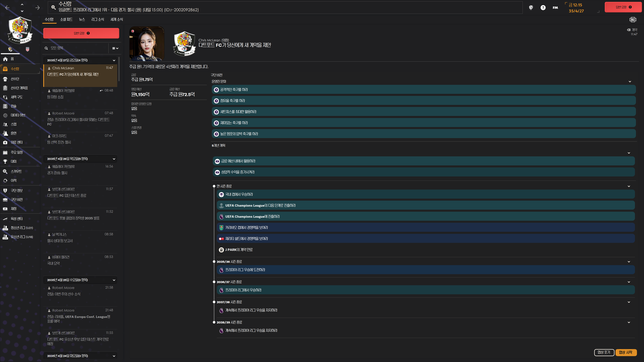Open the U18 youth league icon
This screenshot has height=362, width=644.
(5, 237)
